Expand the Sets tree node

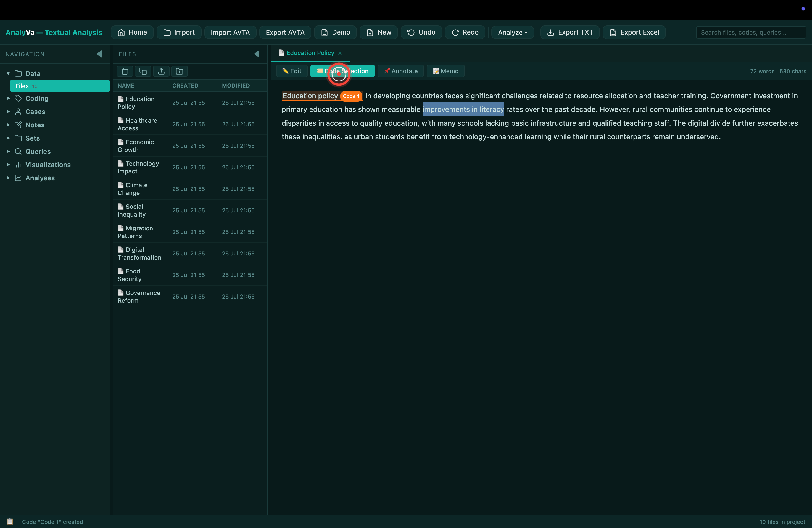[x=8, y=138]
